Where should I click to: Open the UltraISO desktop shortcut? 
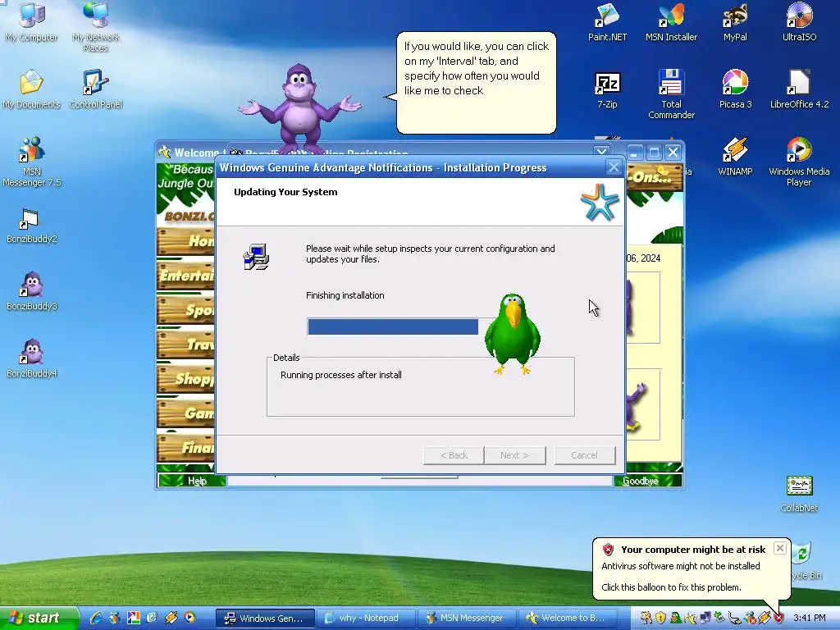coord(799,22)
